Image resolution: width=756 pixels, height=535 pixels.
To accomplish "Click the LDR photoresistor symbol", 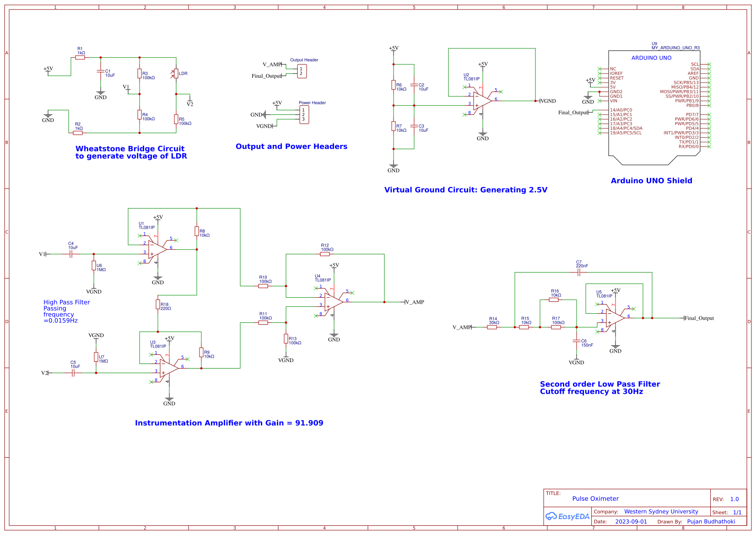I will click(x=175, y=73).
